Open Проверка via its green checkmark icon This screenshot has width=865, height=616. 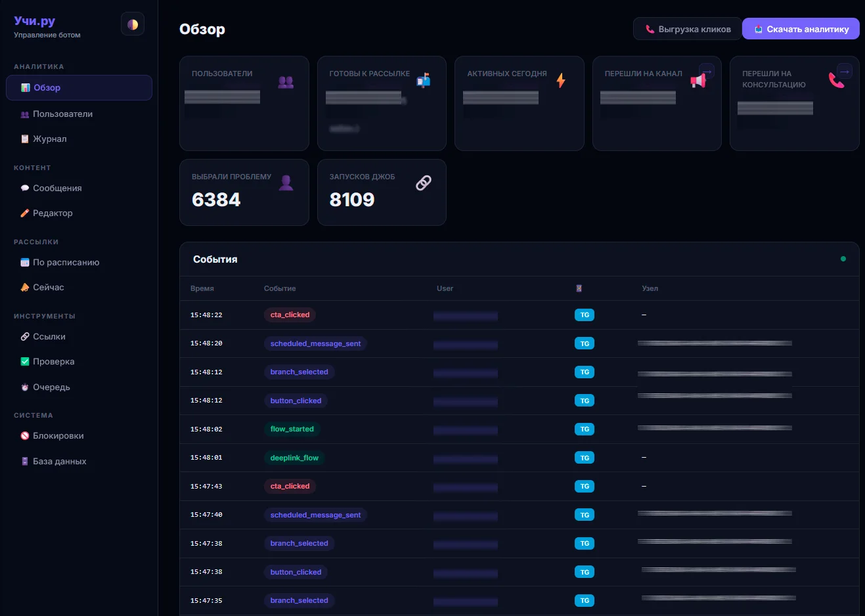click(x=25, y=361)
